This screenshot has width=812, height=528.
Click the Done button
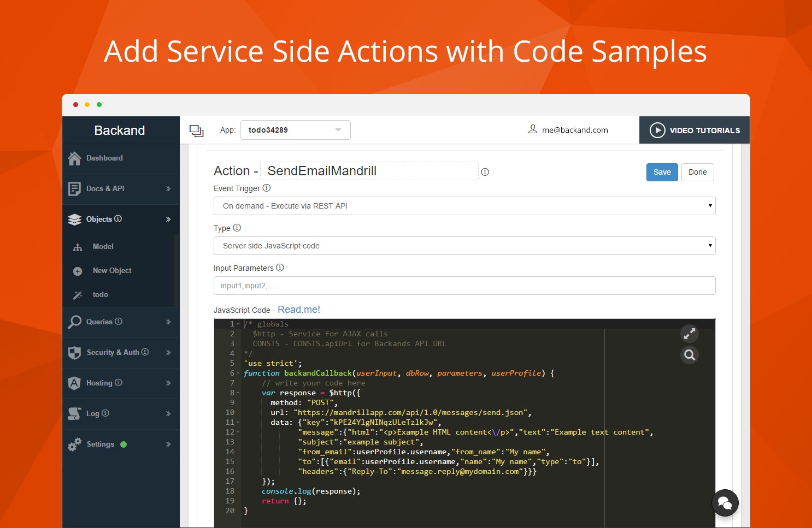pyautogui.click(x=697, y=172)
